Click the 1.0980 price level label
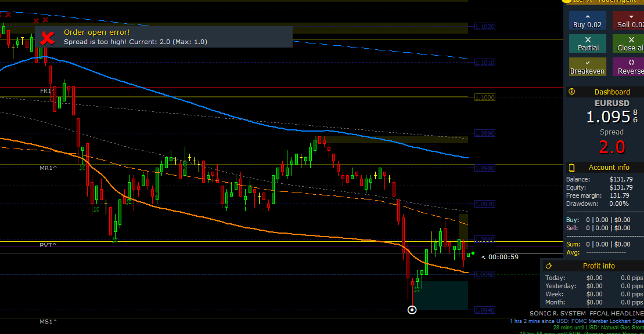 (485, 168)
